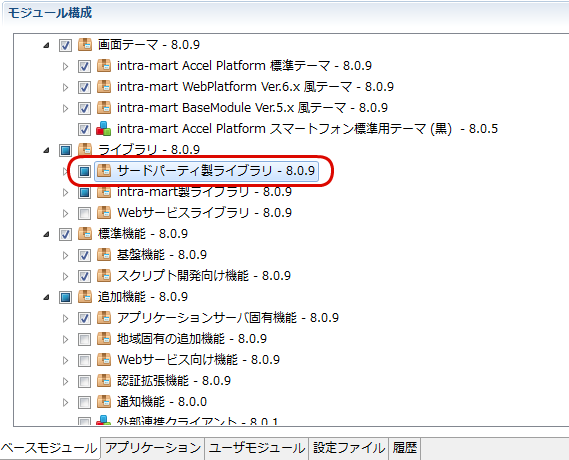Viewport: 569px width, 460px height.
Task: Uncheck intra-mart Accel Platform 標準テーマ checkbox
Action: click(x=84, y=66)
